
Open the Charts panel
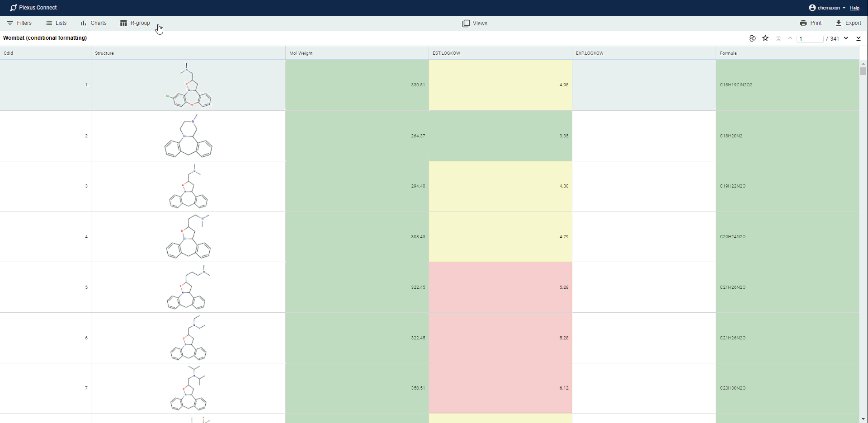(x=94, y=23)
